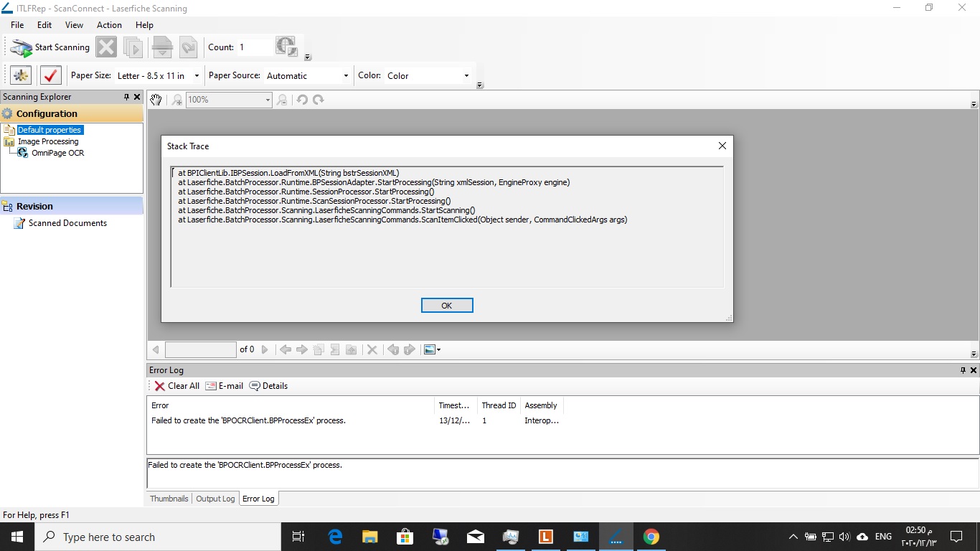This screenshot has height=551, width=980.
Task: Click the rotate left arrow icon
Action: (302, 100)
